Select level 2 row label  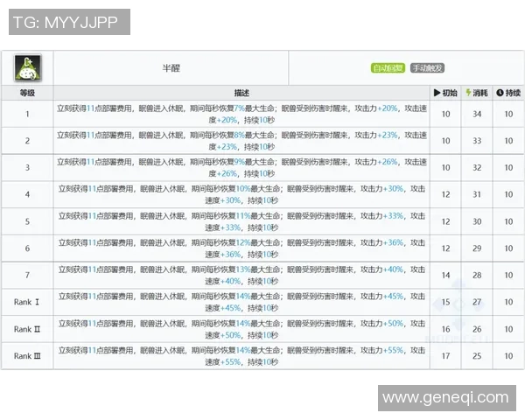[x=27, y=141]
